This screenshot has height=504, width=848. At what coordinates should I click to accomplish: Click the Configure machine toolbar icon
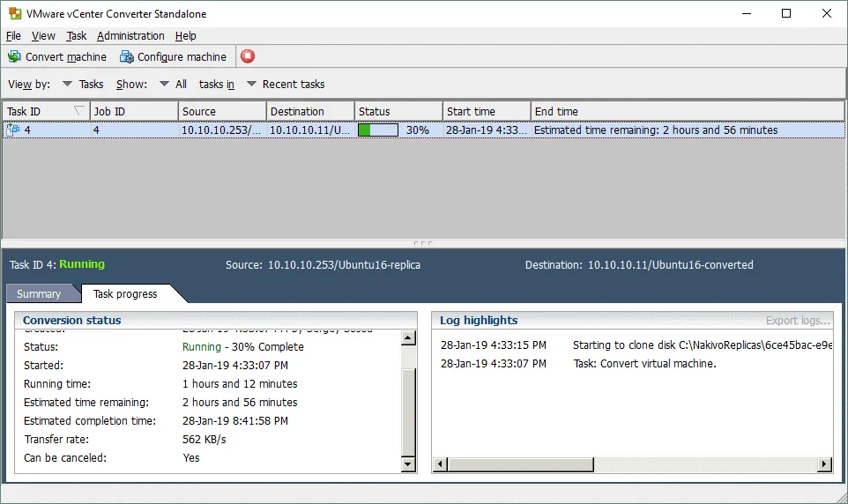click(126, 56)
